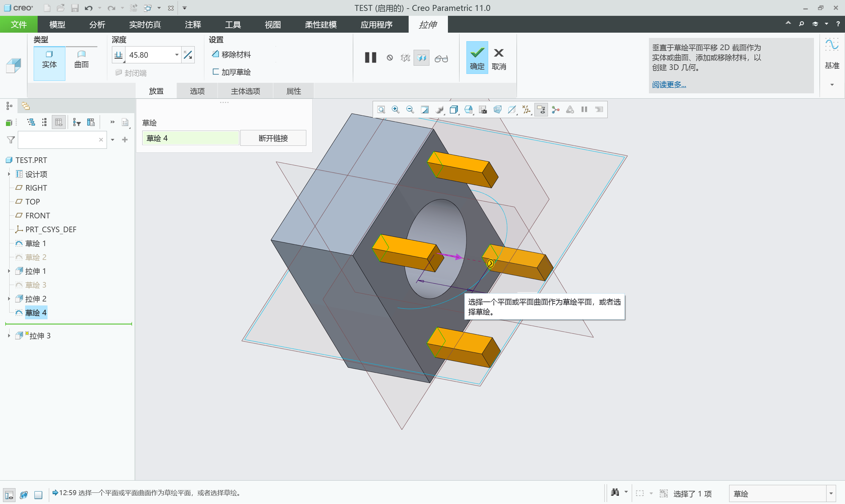This screenshot has width=845, height=504.
Task: Cancel the extrude with 取消
Action: point(499,58)
